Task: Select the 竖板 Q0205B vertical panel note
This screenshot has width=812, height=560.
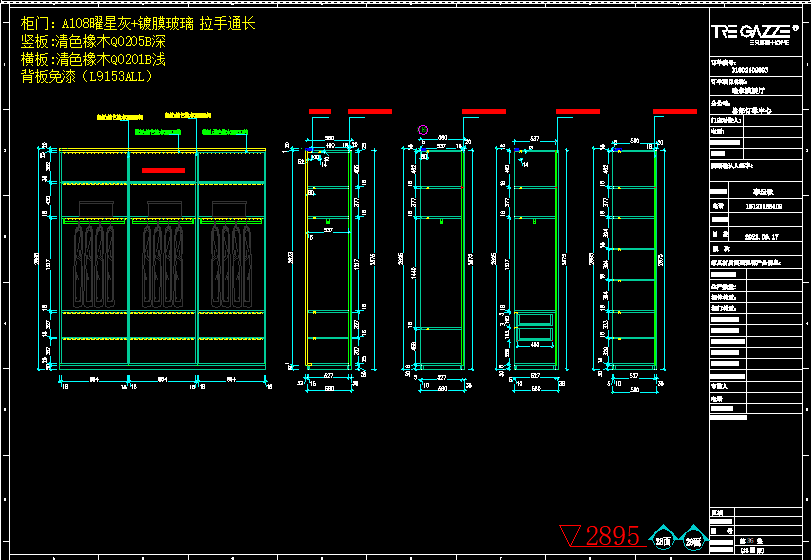Action: (x=93, y=41)
